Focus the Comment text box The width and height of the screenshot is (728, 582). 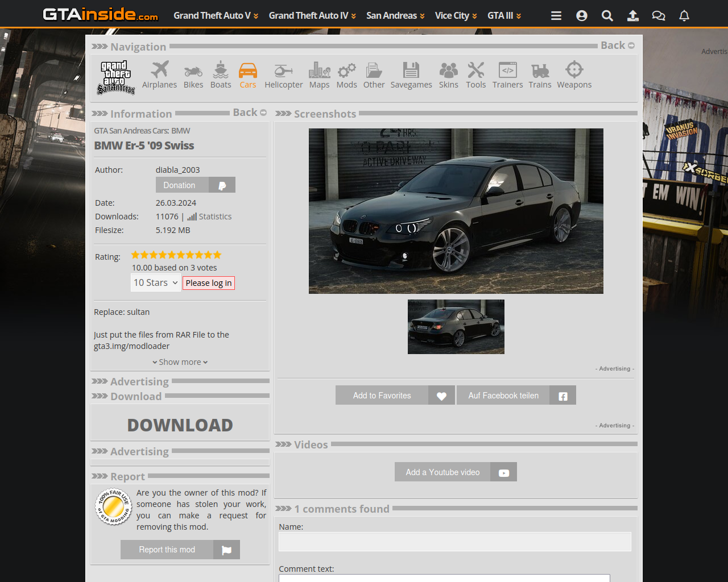(x=444, y=578)
